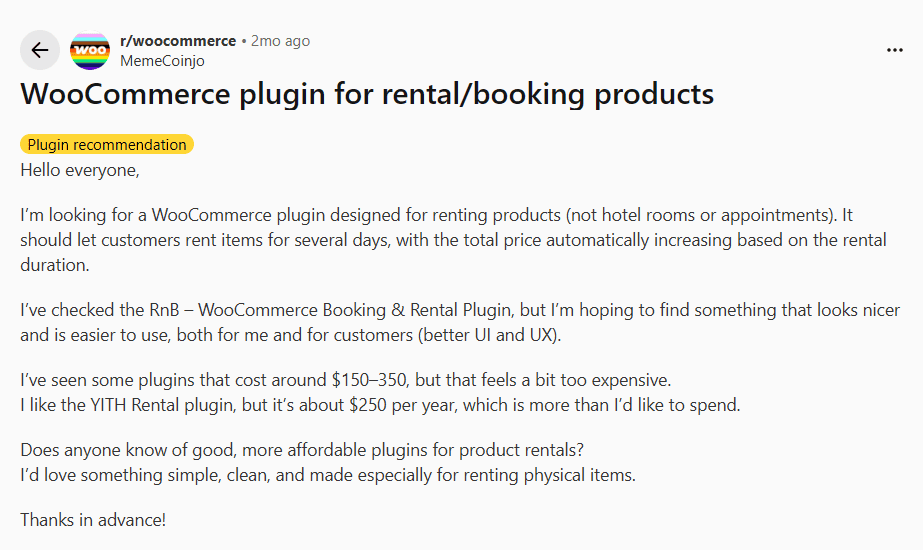Click the "not hotel rooms or appointments" parenthetical

tap(698, 216)
